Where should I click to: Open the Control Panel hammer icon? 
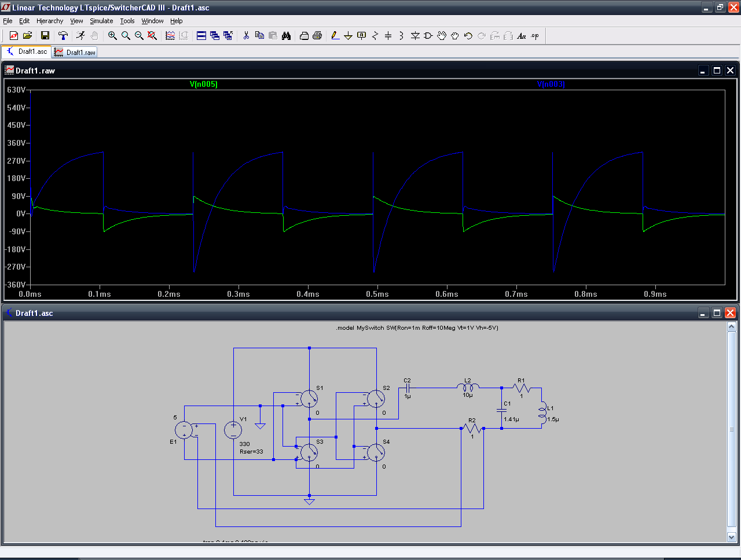[x=63, y=36]
